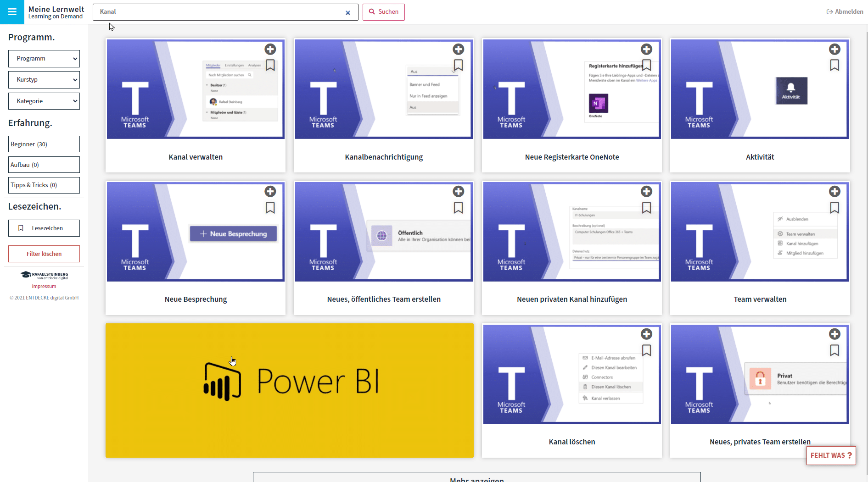Bookmark the Neue Besprechung card
Image resolution: width=868 pixels, height=482 pixels.
(x=270, y=208)
